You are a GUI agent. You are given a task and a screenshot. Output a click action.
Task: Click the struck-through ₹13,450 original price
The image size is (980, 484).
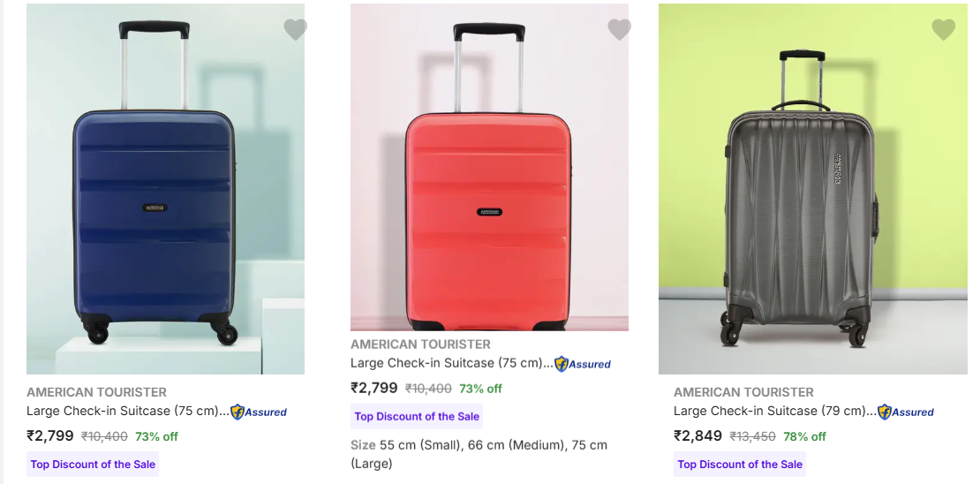click(x=752, y=436)
